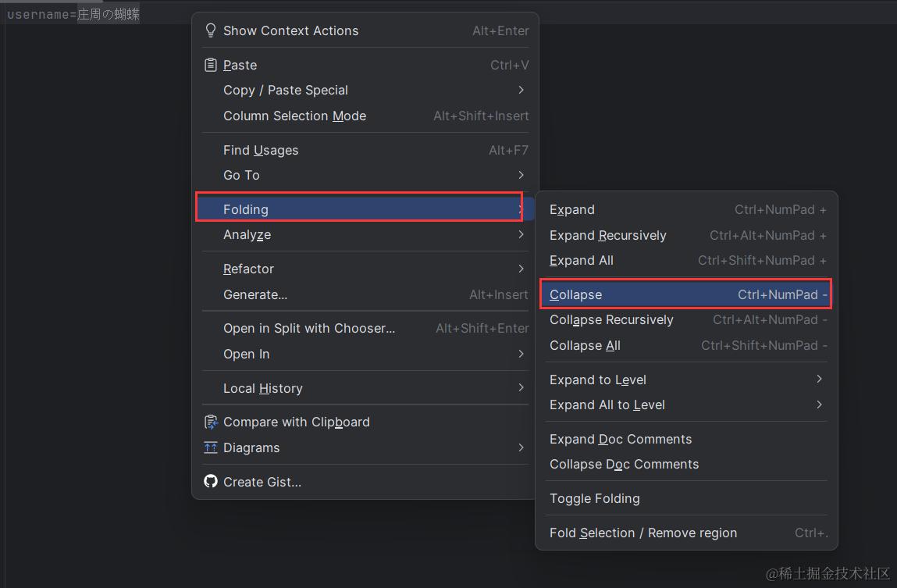Click the Compare with Clipboard icon
This screenshot has width=897, height=588.
tap(211, 422)
